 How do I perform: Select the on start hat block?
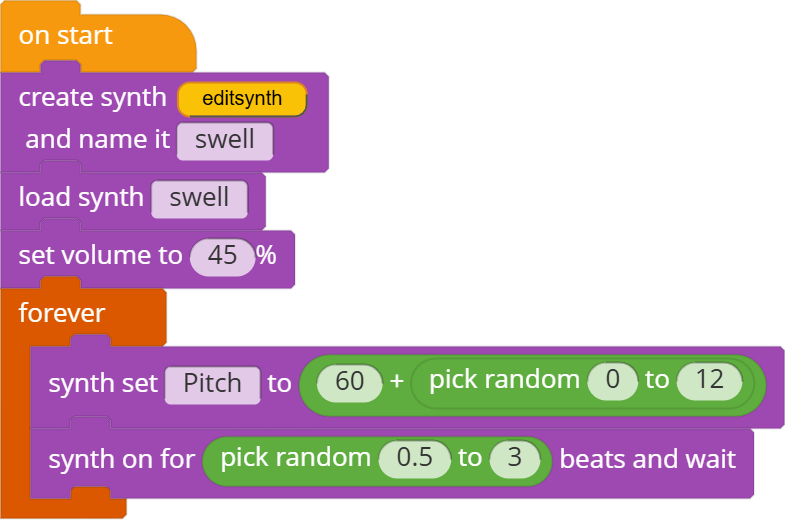(x=65, y=36)
